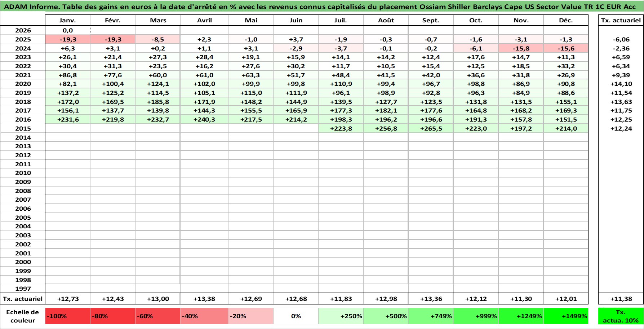Click the +137,2 cell in January 2019
644x329 pixels.
tap(68, 93)
